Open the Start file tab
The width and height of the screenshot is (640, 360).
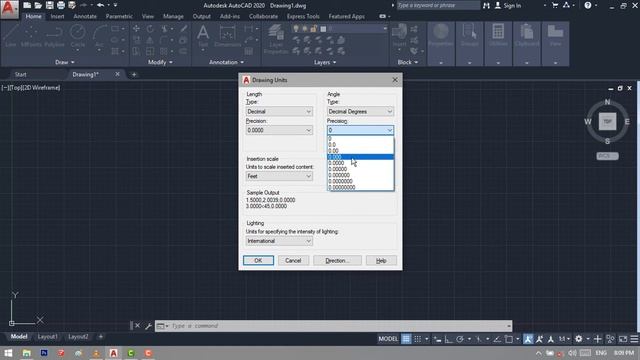pos(20,74)
